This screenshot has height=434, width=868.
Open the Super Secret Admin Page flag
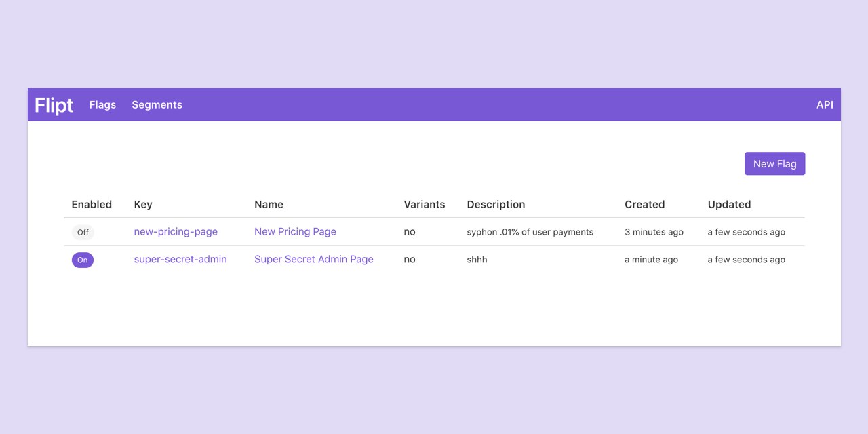(314, 260)
